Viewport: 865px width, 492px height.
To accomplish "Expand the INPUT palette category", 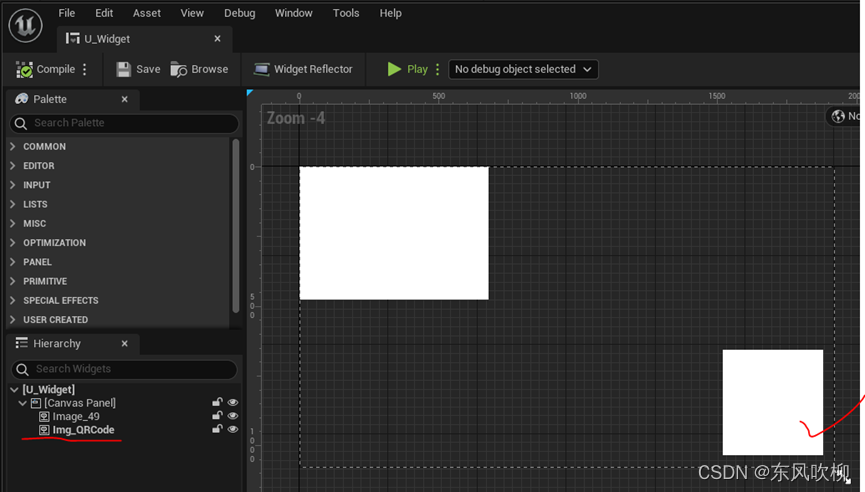I will pyautogui.click(x=12, y=185).
